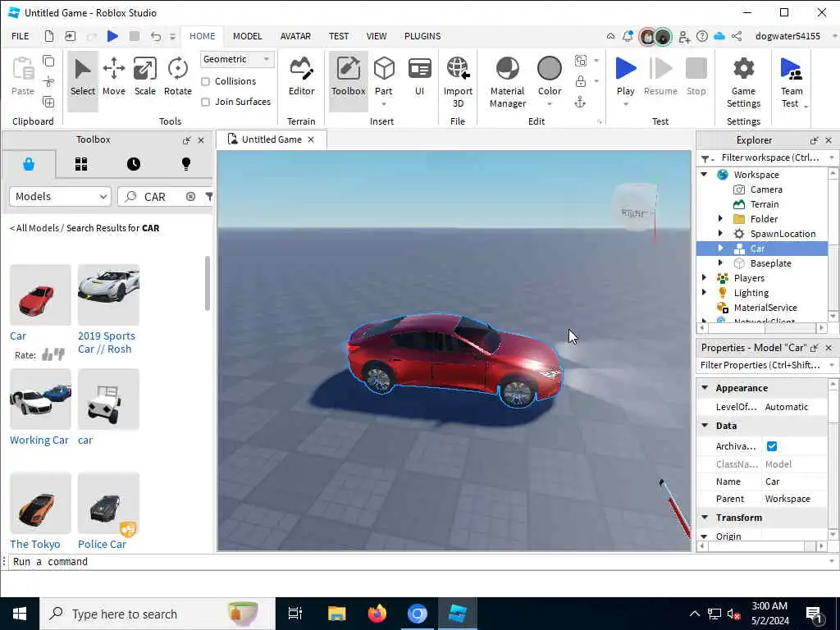Open the notifications bell
The image size is (840, 630).
628,36
